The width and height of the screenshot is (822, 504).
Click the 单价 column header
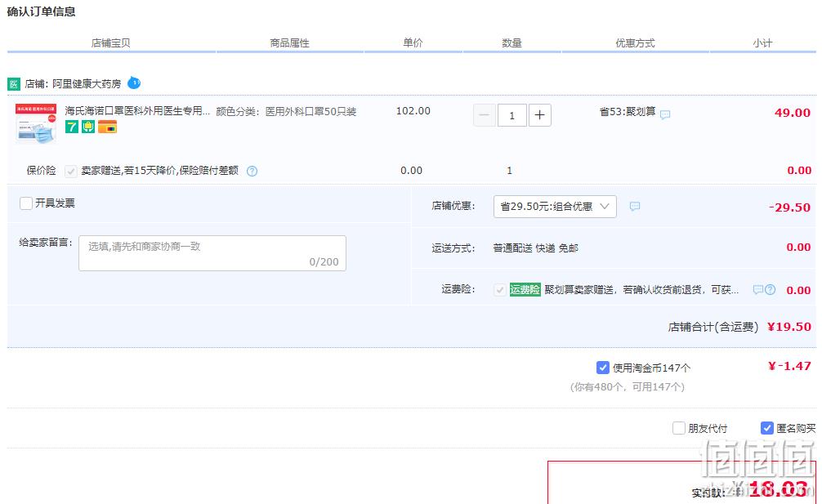413,43
